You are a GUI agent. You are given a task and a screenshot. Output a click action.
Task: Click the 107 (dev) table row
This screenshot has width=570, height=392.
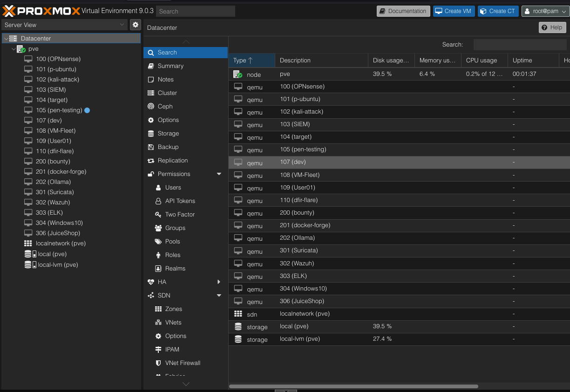(399, 162)
